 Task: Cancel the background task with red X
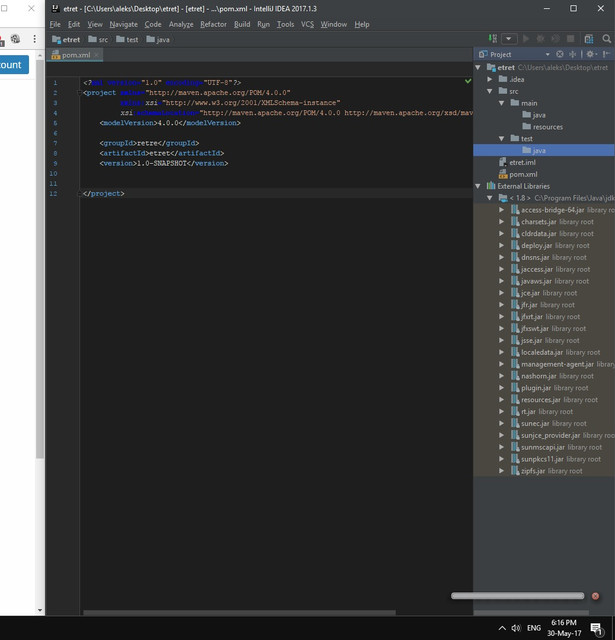tap(595, 596)
